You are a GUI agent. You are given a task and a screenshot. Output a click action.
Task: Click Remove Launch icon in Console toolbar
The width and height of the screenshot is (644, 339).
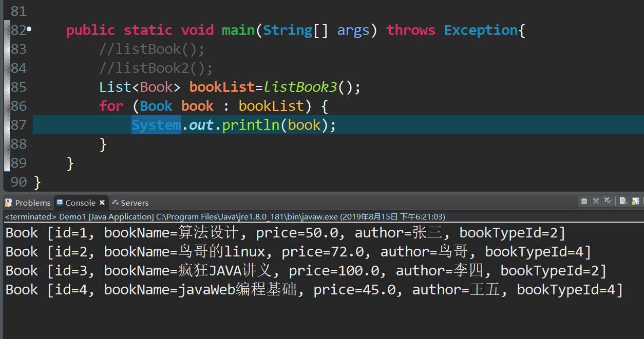596,202
